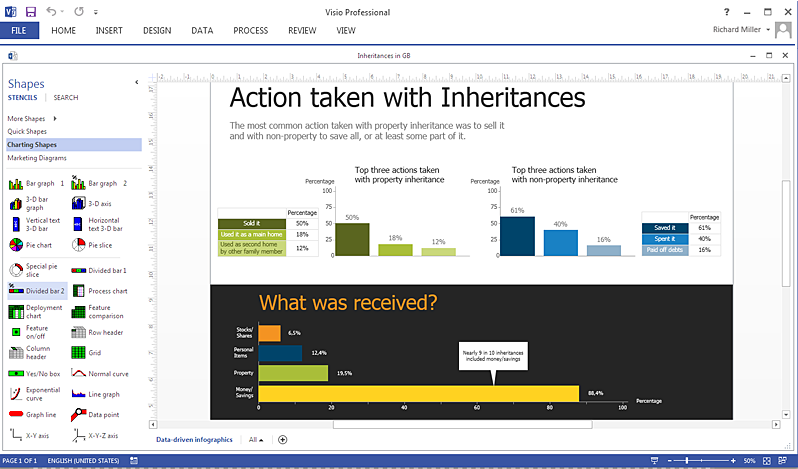The width and height of the screenshot is (798, 469).
Task: Open the VIEW ribbon tab
Action: [x=346, y=31]
